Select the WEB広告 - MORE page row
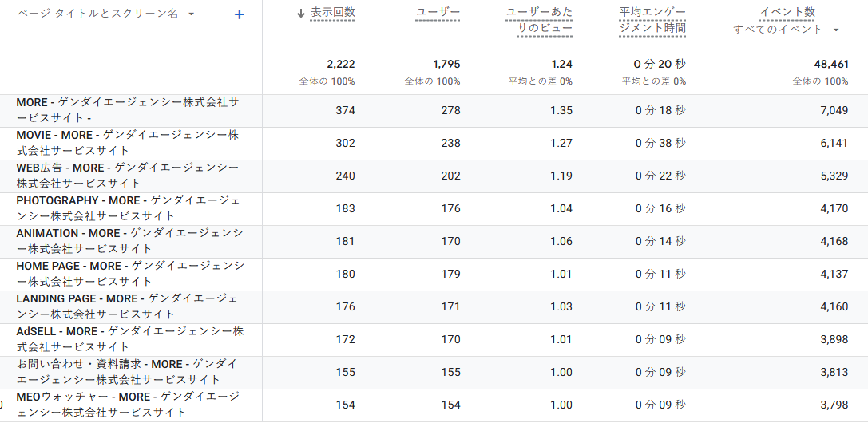Image resolution: width=868 pixels, height=423 pixels. coord(128,176)
